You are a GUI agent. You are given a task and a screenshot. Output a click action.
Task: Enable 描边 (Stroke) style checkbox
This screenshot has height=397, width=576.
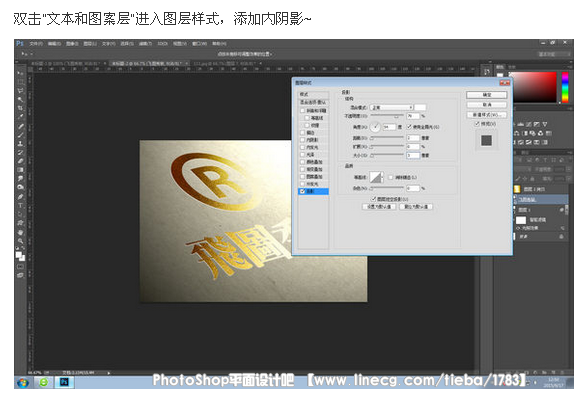303,133
